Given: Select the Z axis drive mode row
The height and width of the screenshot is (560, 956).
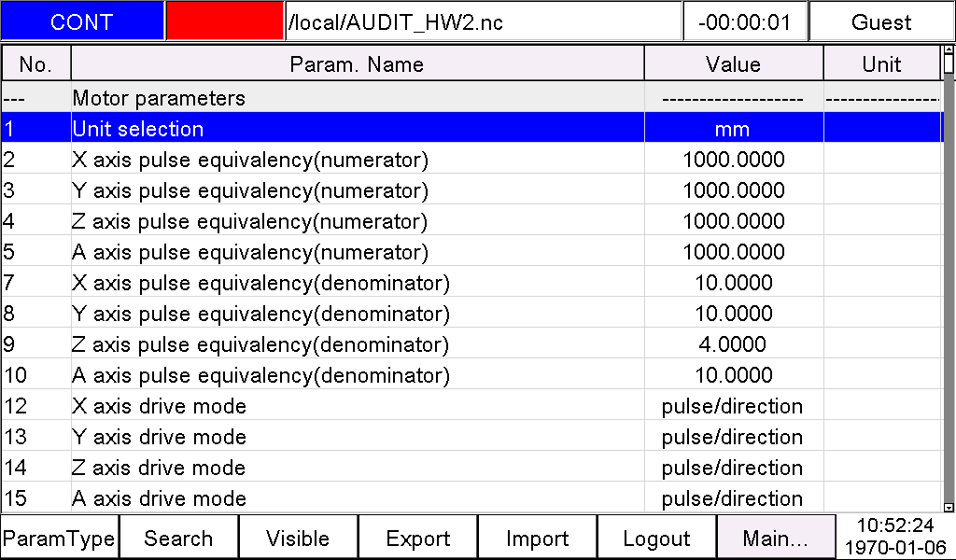Looking at the screenshot, I should pyautogui.click(x=471, y=467).
